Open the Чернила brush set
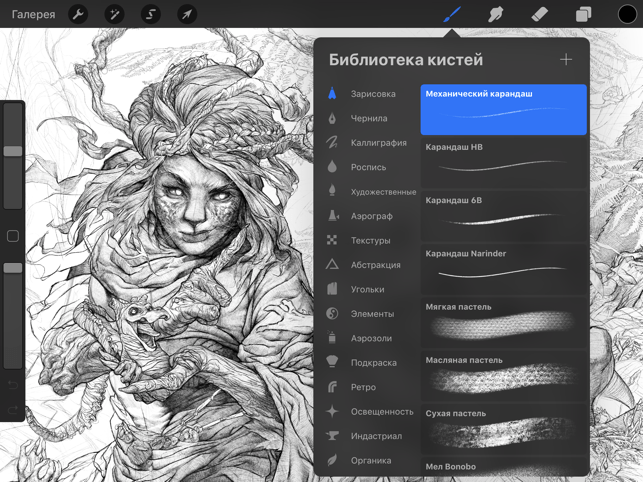 pos(369,118)
